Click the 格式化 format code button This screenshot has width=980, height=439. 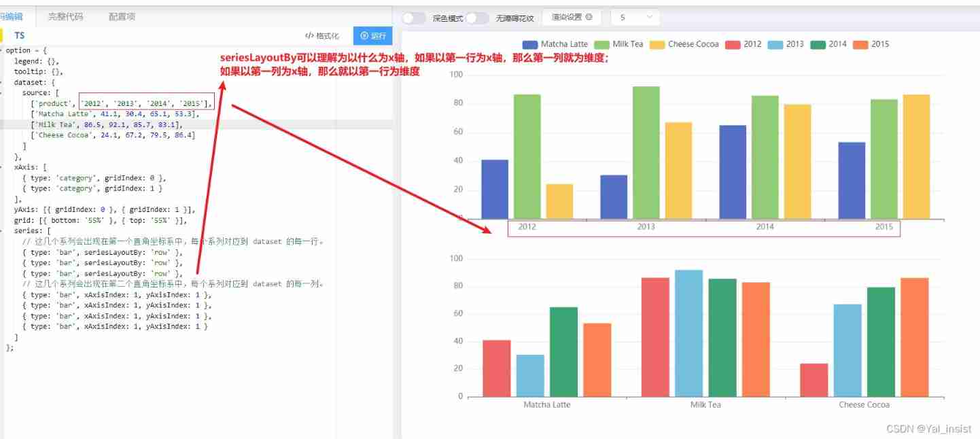tap(322, 36)
